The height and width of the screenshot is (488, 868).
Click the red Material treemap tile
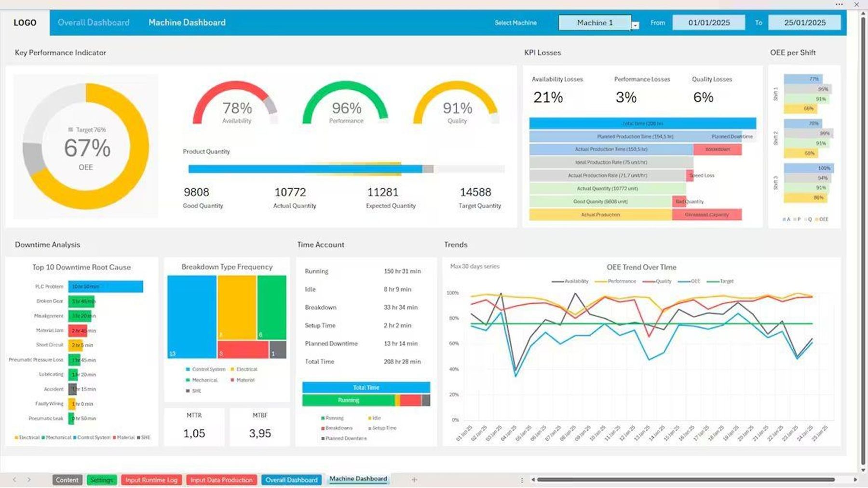[x=243, y=350]
